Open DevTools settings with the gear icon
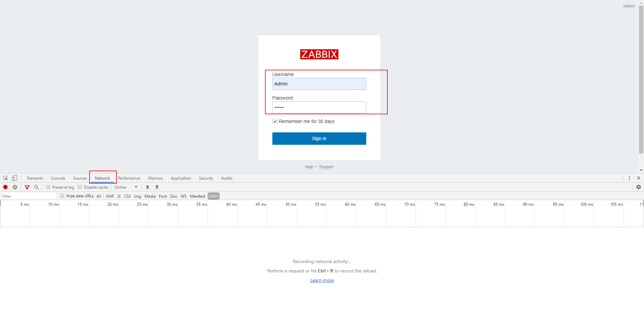644x314 pixels. pyautogui.click(x=639, y=187)
